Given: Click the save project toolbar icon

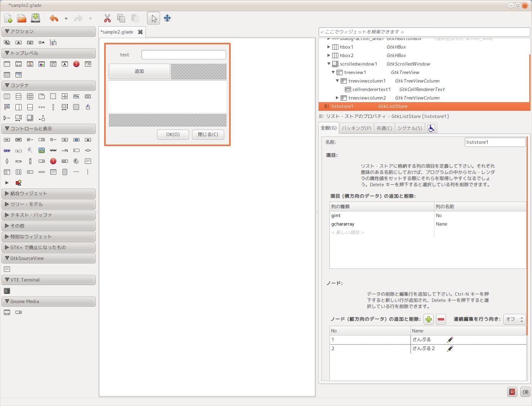Looking at the screenshot, I should point(35,18).
